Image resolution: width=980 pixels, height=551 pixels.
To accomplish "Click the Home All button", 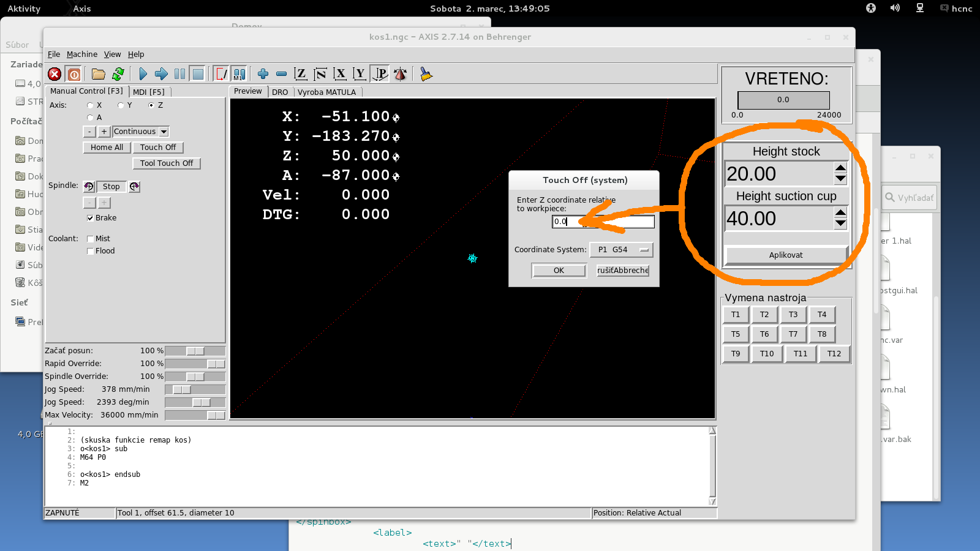I will click(x=107, y=148).
